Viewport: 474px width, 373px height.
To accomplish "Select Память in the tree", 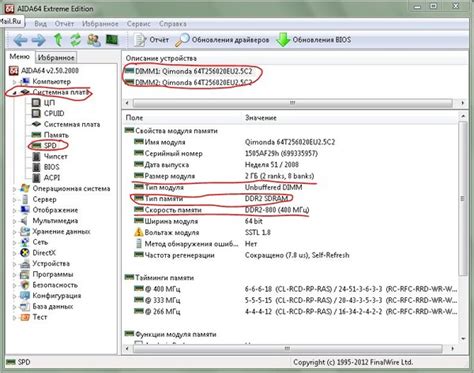I will coord(50,135).
